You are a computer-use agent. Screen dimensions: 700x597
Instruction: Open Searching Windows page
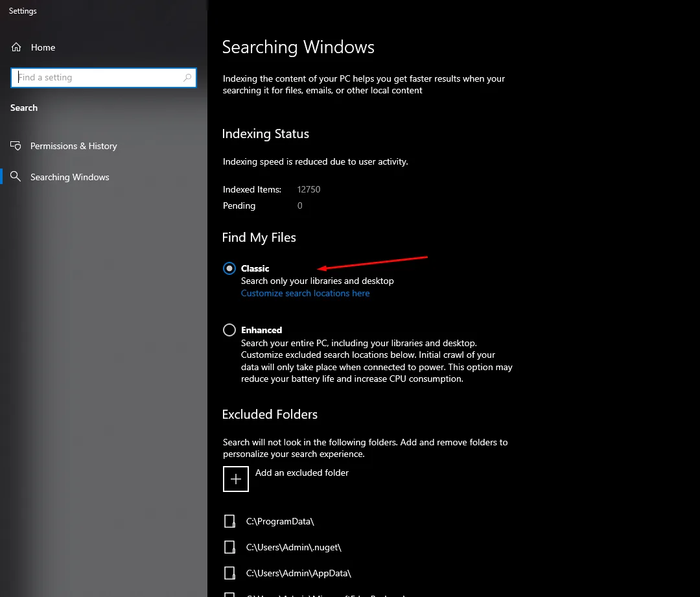(x=69, y=177)
